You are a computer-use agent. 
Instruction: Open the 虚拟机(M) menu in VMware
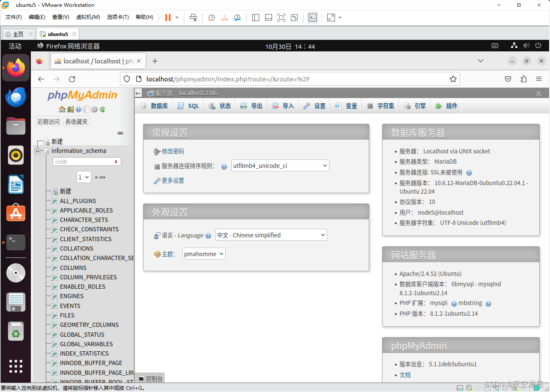(87, 17)
